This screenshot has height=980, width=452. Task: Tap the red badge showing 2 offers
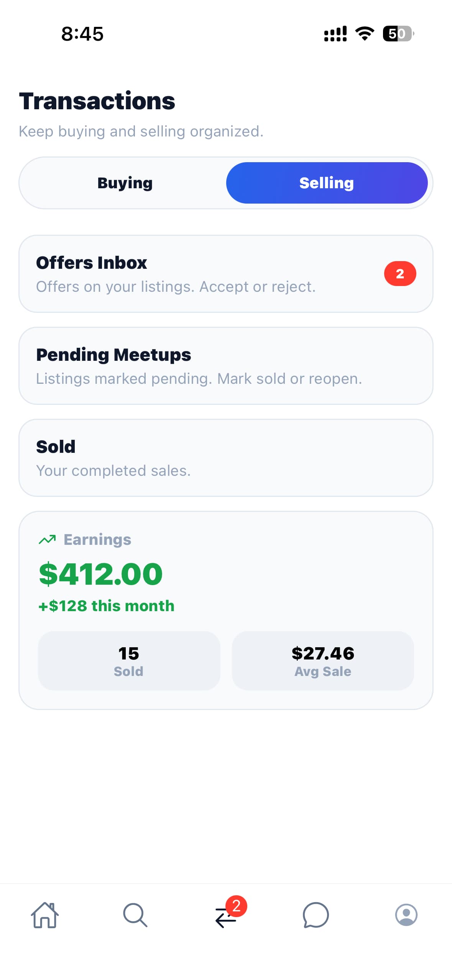coord(400,273)
